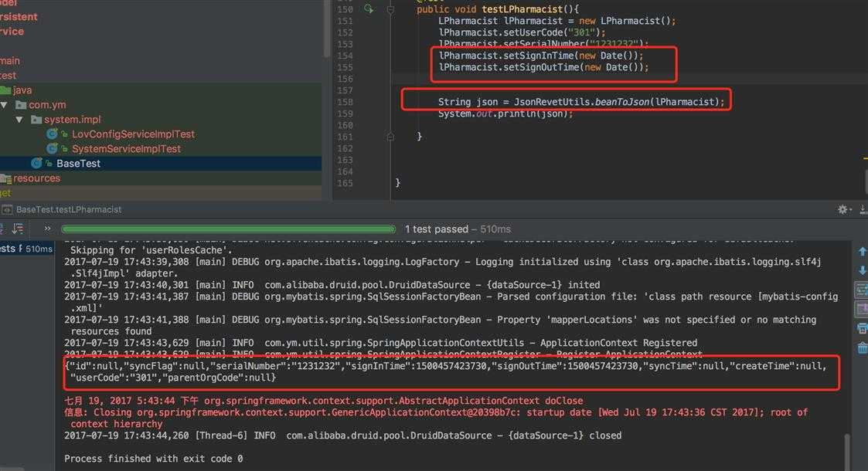
Task: Open the BaseTest.testLPharmacist run tab
Action: coord(69,209)
